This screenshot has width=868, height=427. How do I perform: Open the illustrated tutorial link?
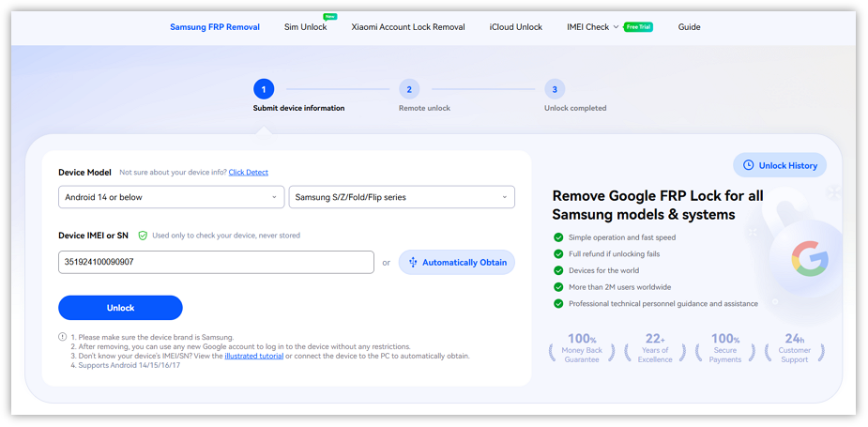(x=254, y=356)
